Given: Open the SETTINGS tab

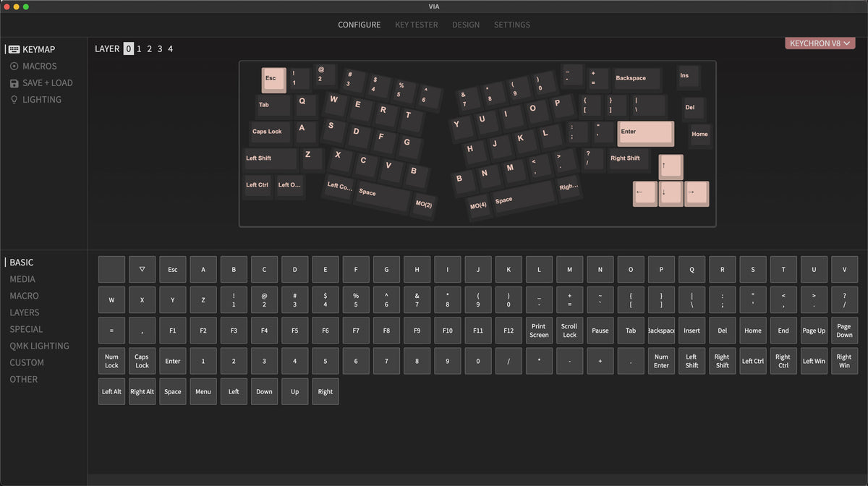Looking at the screenshot, I should pos(512,24).
